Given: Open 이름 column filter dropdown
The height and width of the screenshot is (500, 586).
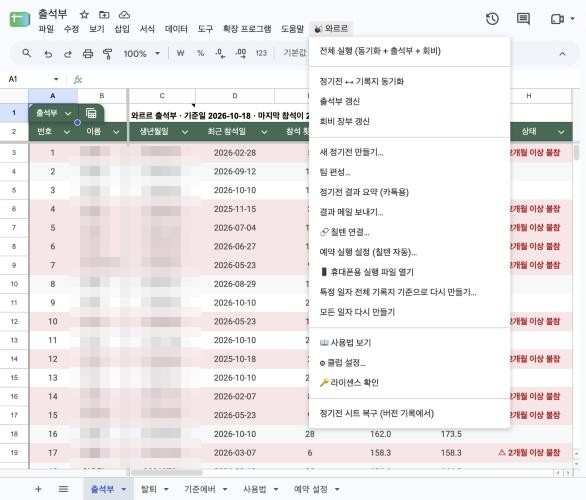Looking at the screenshot, I should pyautogui.click(x=116, y=132).
